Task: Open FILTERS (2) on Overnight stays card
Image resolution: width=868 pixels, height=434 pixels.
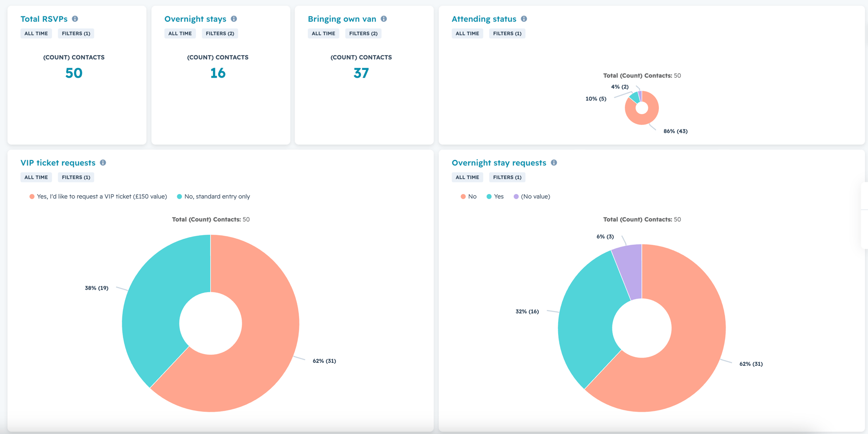Action: (220, 33)
